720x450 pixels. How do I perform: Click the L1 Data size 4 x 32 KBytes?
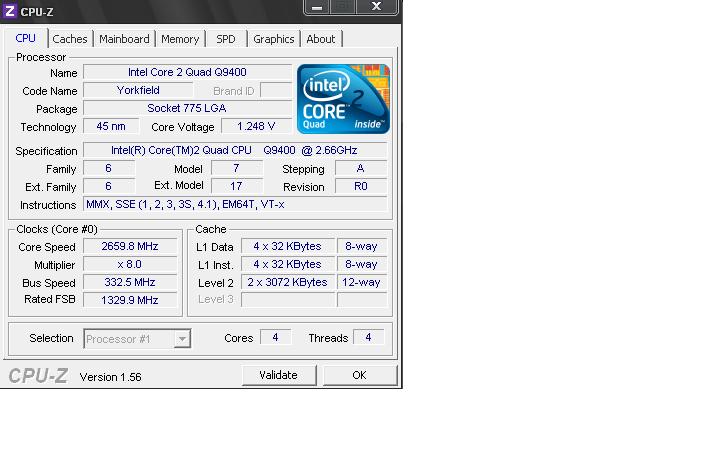[x=288, y=247]
